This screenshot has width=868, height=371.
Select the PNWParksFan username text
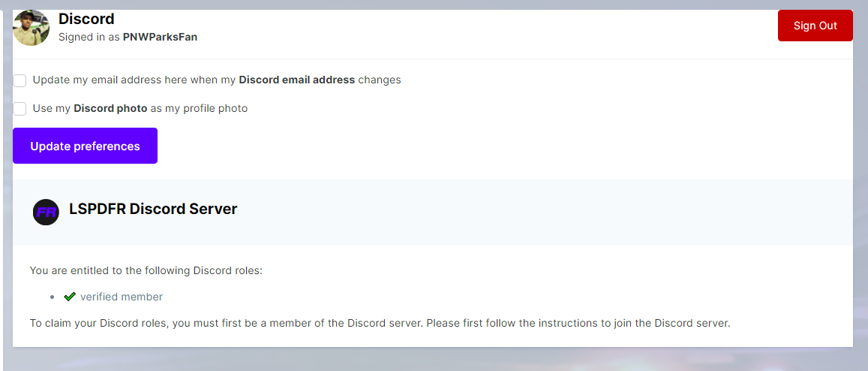coord(160,36)
